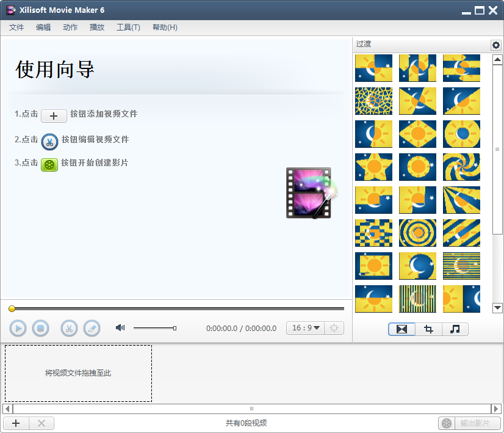The height and width of the screenshot is (433, 504).
Task: Click the plus button in wizard step 1
Action: pyautogui.click(x=54, y=116)
